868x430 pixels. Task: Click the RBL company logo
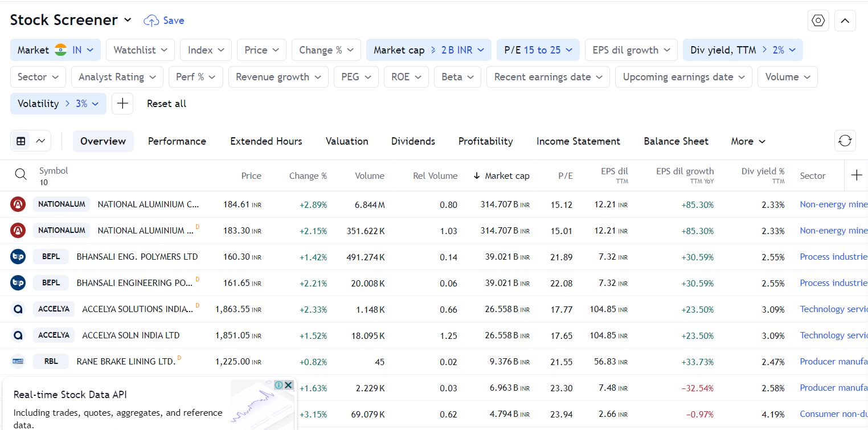click(x=18, y=362)
